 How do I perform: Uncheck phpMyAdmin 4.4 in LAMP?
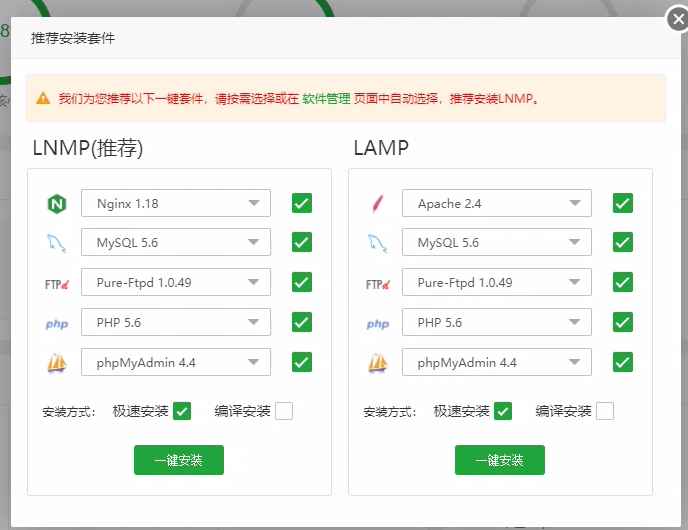point(623,362)
